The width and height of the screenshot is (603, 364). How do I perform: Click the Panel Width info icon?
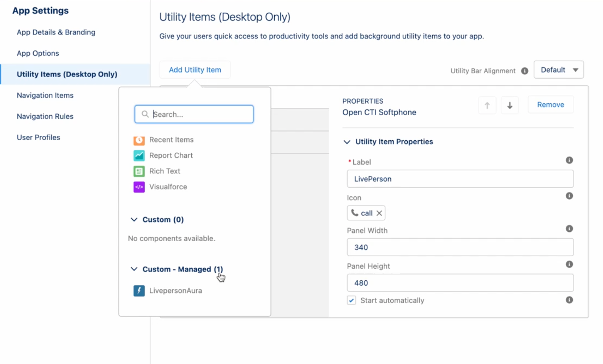pyautogui.click(x=569, y=229)
